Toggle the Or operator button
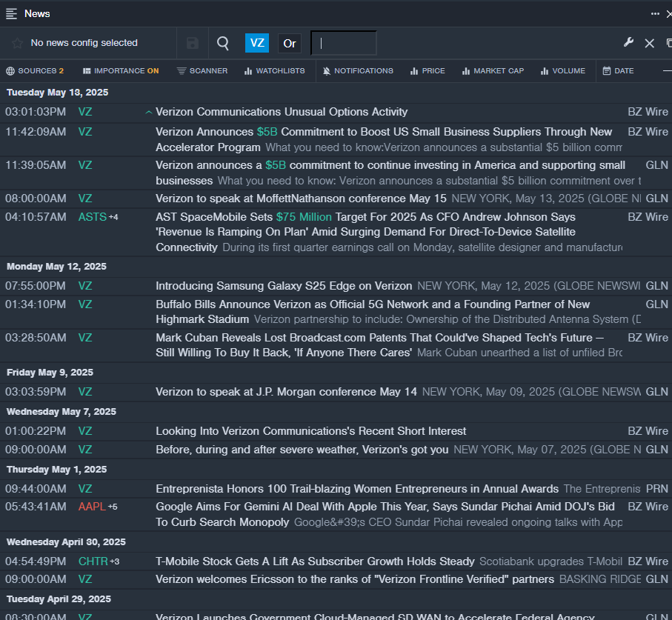The height and width of the screenshot is (620, 672). click(289, 43)
